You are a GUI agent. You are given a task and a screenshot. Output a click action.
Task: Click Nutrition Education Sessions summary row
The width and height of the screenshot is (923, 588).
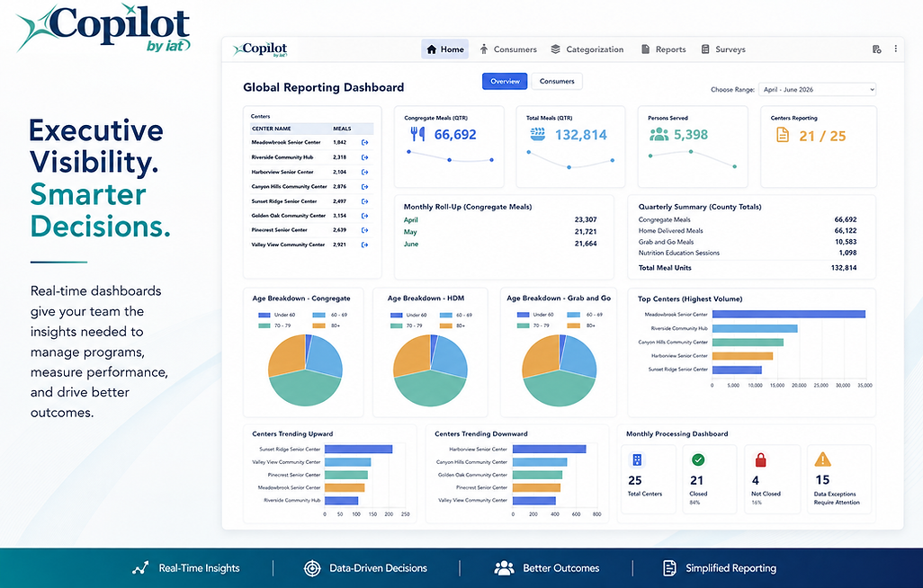[748, 253]
